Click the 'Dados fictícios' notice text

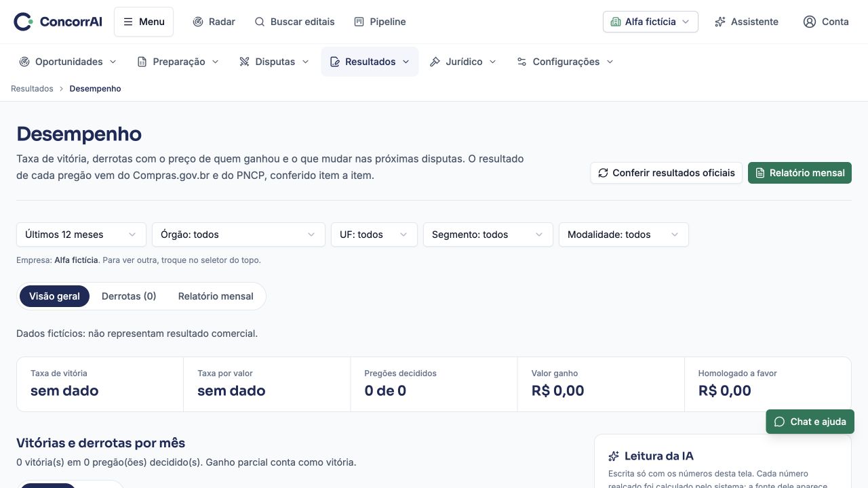click(137, 333)
